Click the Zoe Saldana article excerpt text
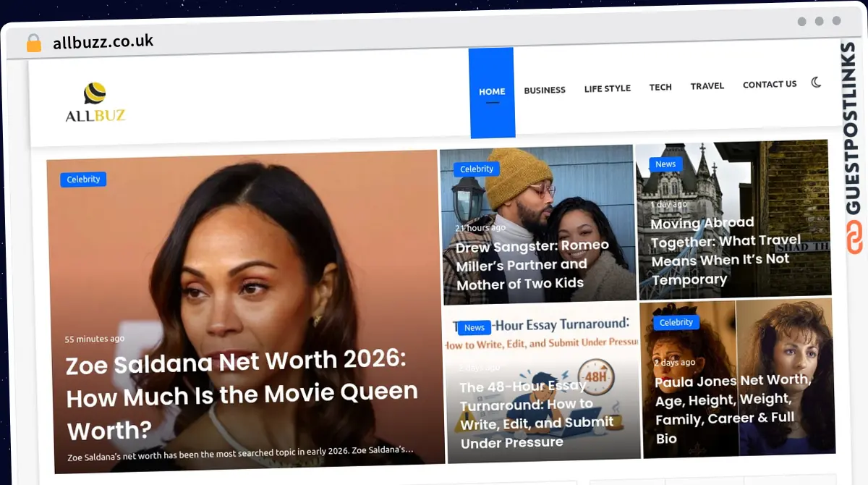This screenshot has width=868, height=485. coord(241,454)
